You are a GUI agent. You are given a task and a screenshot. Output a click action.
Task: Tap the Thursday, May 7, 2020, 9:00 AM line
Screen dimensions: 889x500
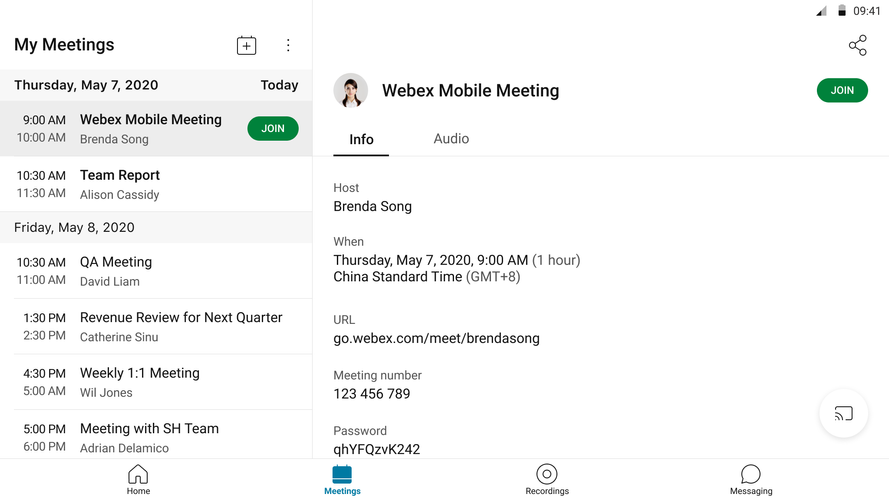(x=456, y=260)
